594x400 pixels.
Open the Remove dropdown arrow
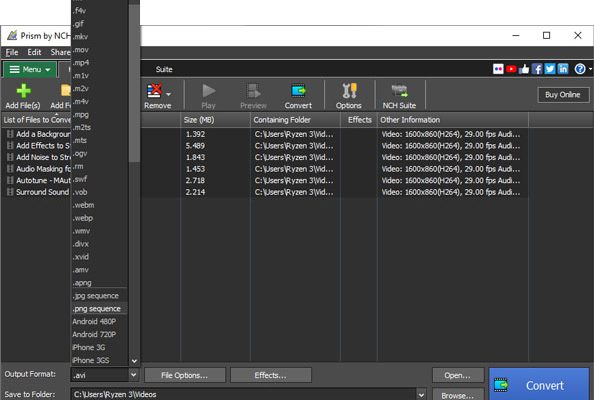click(169, 93)
